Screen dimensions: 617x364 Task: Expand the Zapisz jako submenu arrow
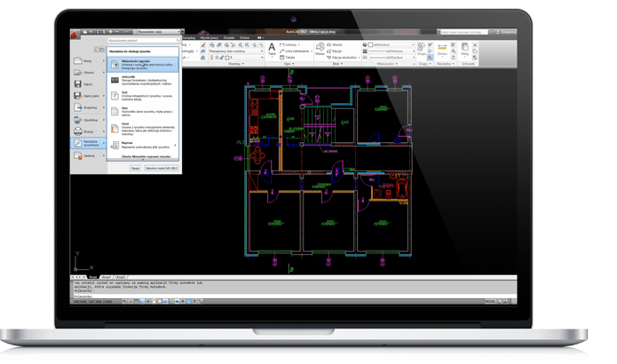[x=104, y=96]
